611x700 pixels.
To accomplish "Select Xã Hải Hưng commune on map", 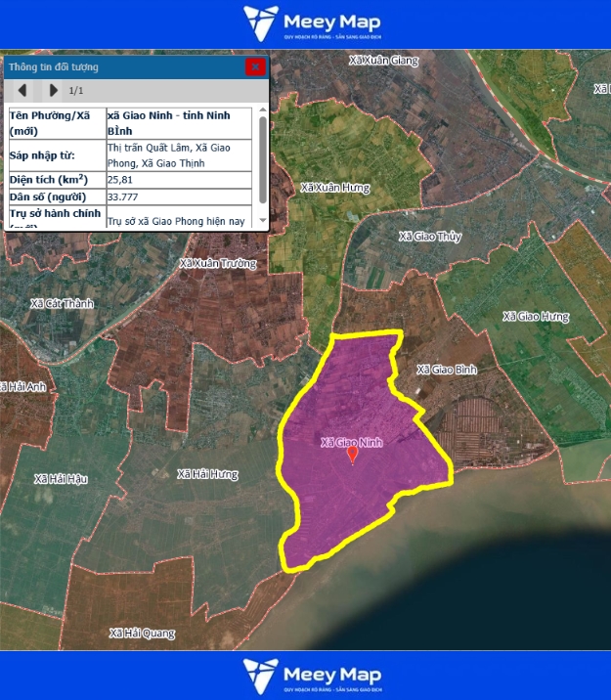I will pyautogui.click(x=207, y=474).
